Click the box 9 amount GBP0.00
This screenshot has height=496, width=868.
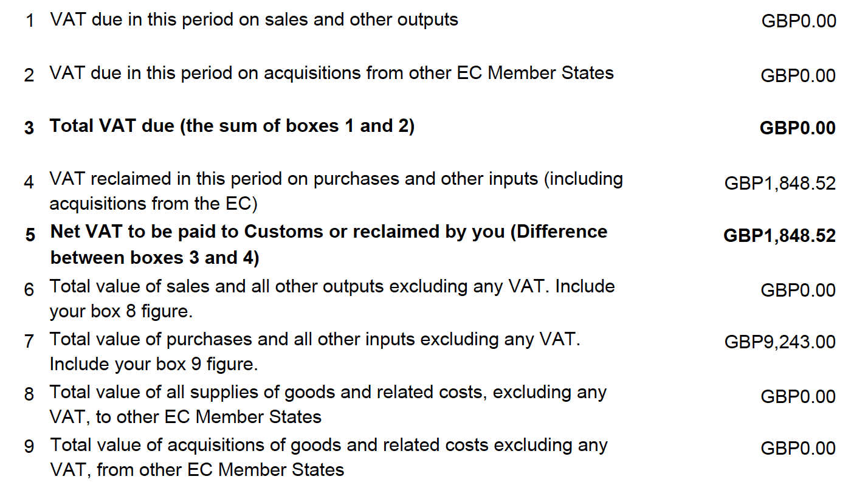click(x=798, y=449)
